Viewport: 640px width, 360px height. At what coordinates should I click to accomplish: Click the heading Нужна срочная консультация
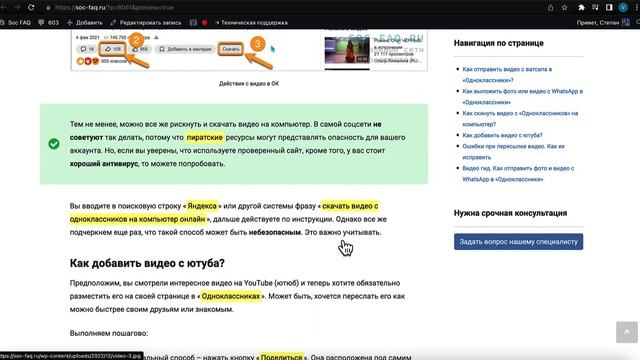510,213
